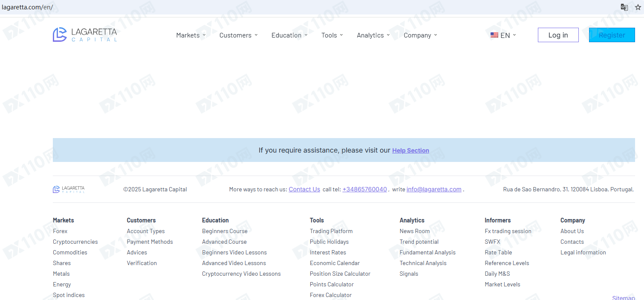This screenshot has width=644, height=300.
Task: Open Cryptocurrencies in footer Markets list
Action: [x=75, y=242]
